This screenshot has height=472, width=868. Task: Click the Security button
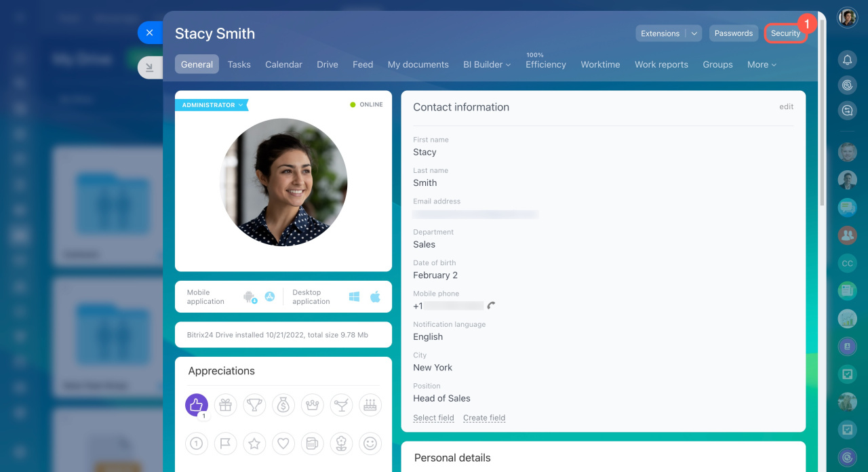(785, 33)
